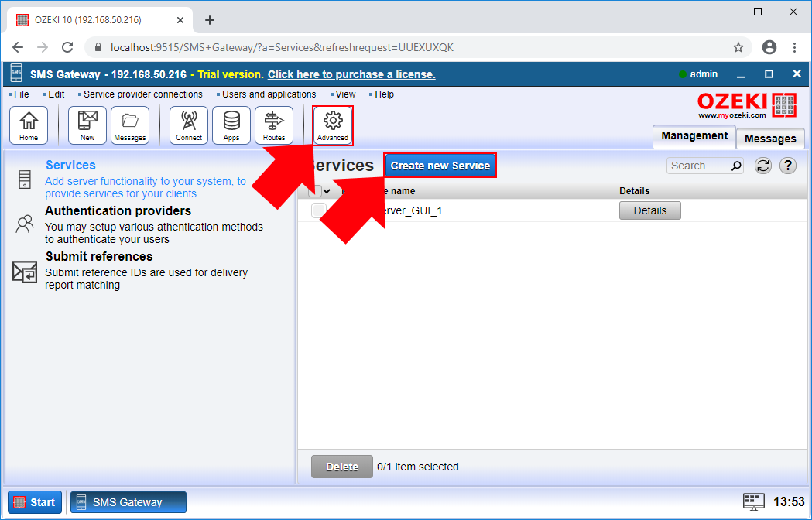Click the Authentication providers users icon
Viewport: 812px width, 520px height.
point(24,224)
